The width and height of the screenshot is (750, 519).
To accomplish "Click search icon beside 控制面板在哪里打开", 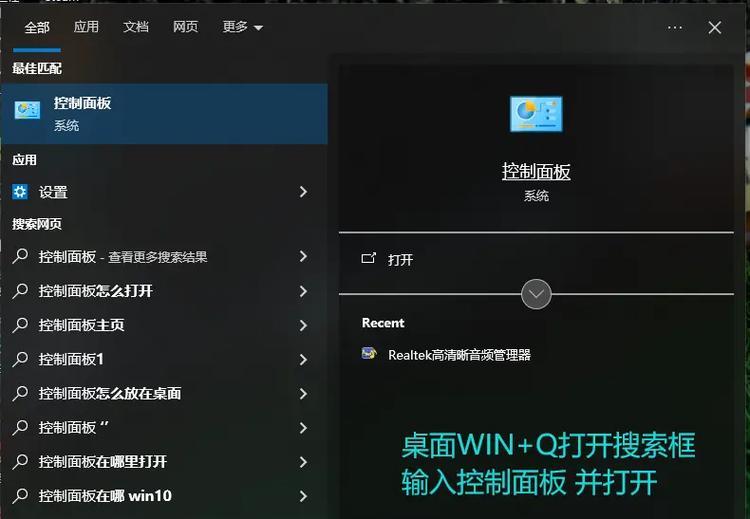I will pos(20,462).
